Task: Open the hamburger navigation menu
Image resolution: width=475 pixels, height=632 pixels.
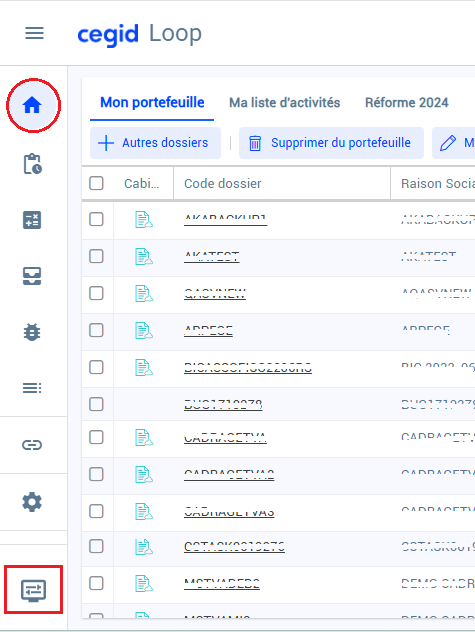Action: click(34, 33)
